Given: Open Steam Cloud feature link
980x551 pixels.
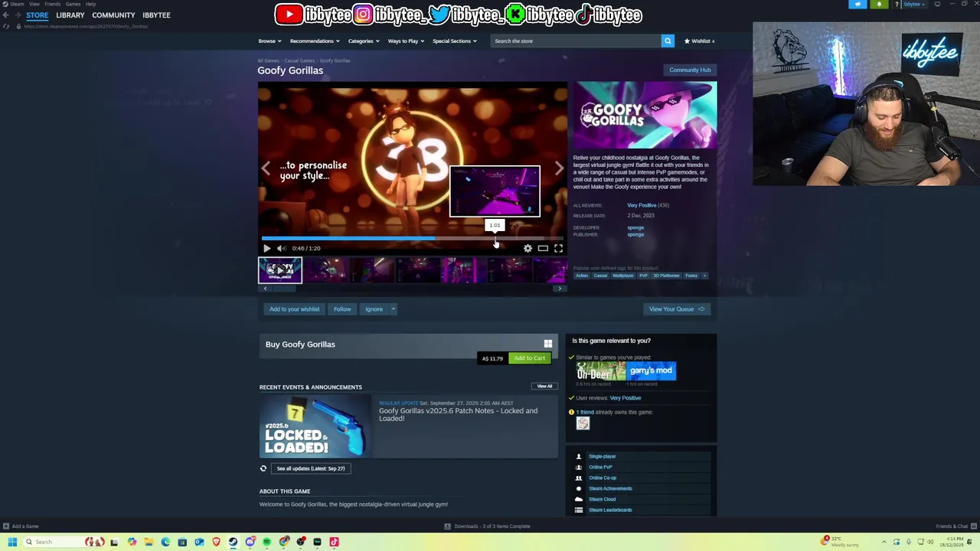Looking at the screenshot, I should [x=602, y=499].
